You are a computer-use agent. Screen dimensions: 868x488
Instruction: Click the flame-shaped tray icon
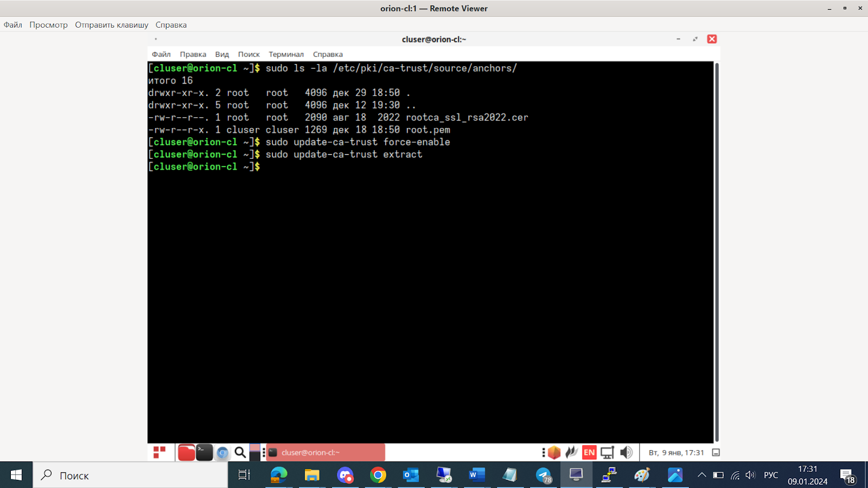[x=571, y=452]
